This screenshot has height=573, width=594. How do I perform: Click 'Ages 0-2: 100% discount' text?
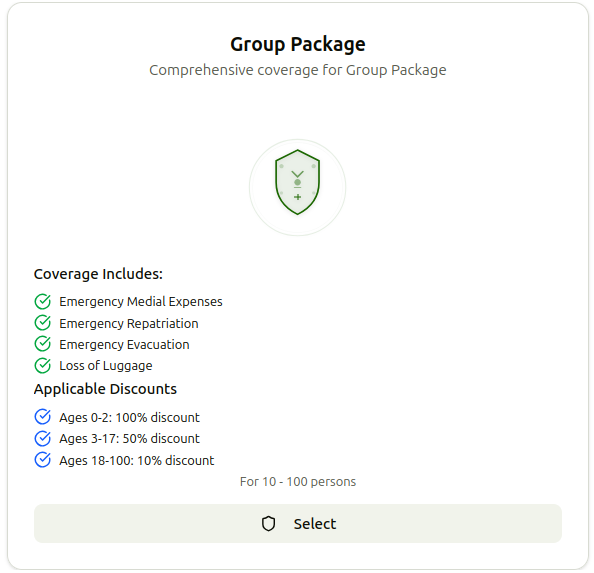click(129, 417)
